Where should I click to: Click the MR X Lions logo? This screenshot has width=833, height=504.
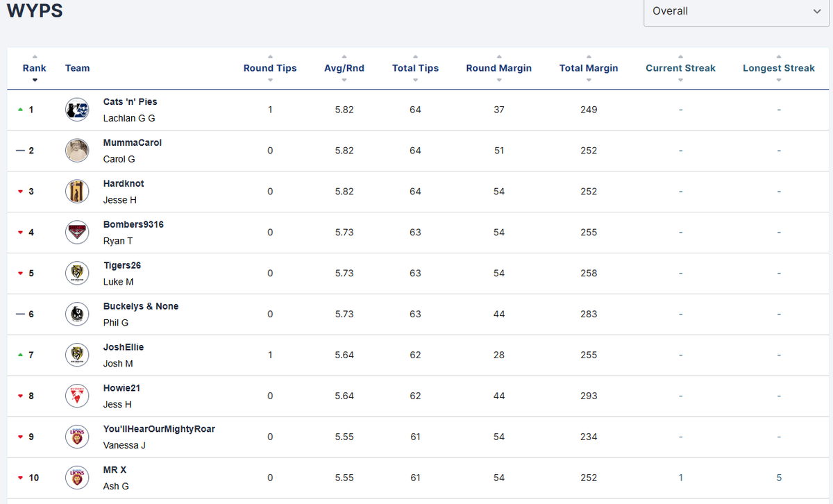pyautogui.click(x=77, y=478)
